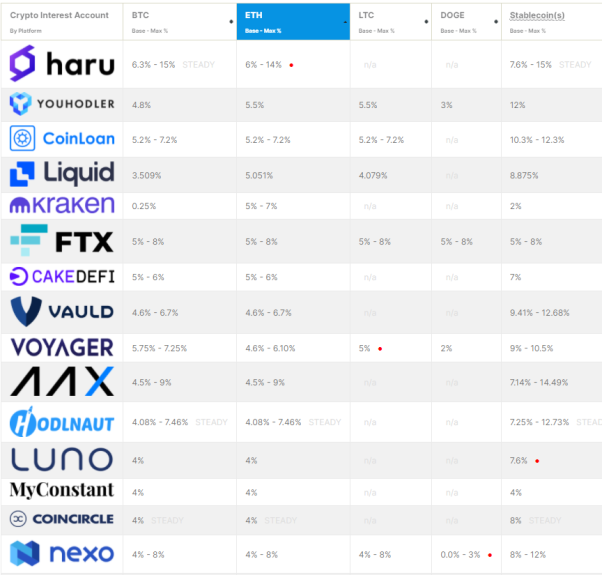The width and height of the screenshot is (602, 575).
Task: Click Nexo LTC rate 4% - 8%
Action: pos(375,555)
